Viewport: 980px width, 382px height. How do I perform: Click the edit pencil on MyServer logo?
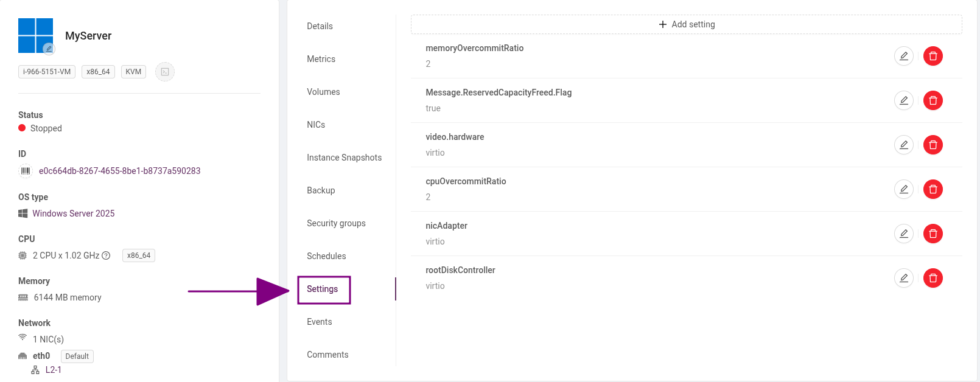[x=49, y=49]
